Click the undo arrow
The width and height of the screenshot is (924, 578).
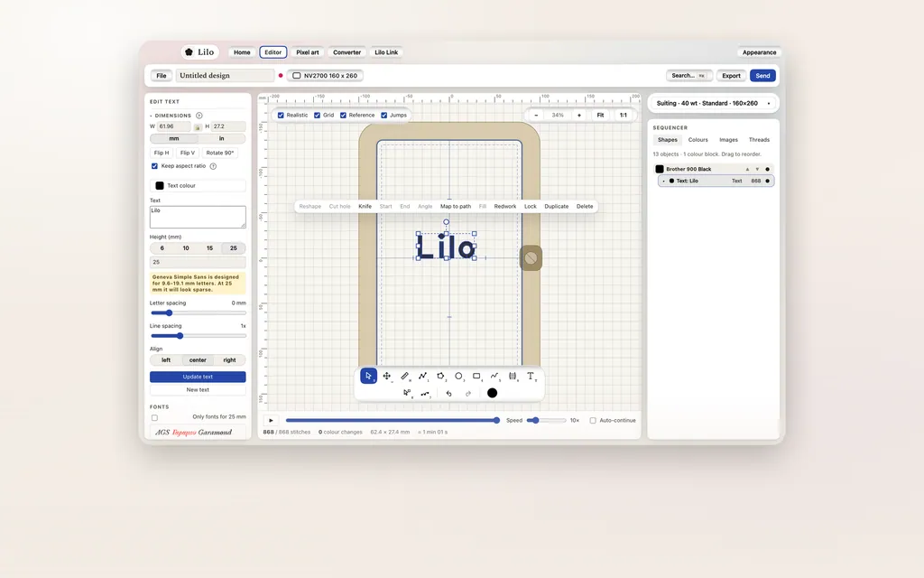(x=449, y=394)
